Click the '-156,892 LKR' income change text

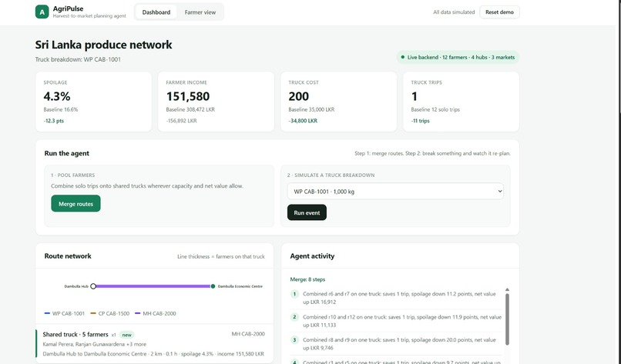pyautogui.click(x=181, y=121)
